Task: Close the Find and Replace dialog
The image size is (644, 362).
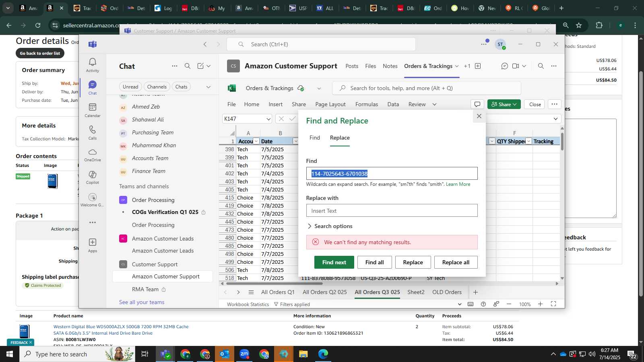Action: (479, 116)
